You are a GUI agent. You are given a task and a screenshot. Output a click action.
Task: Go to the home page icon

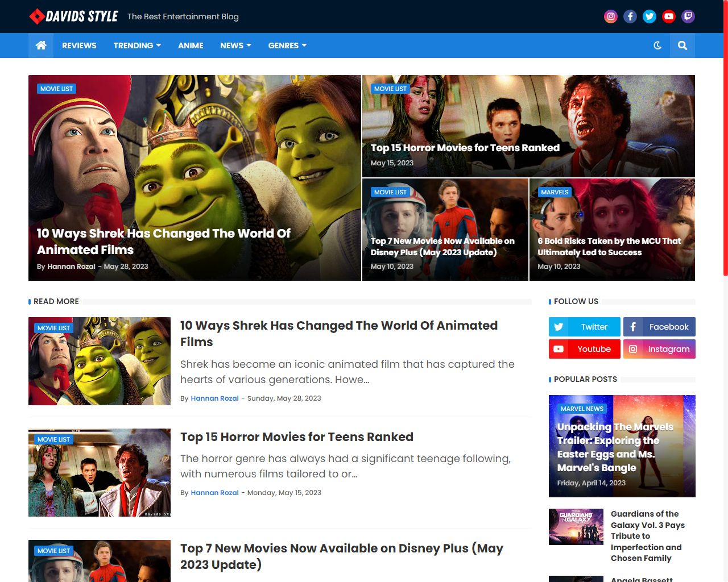(41, 45)
